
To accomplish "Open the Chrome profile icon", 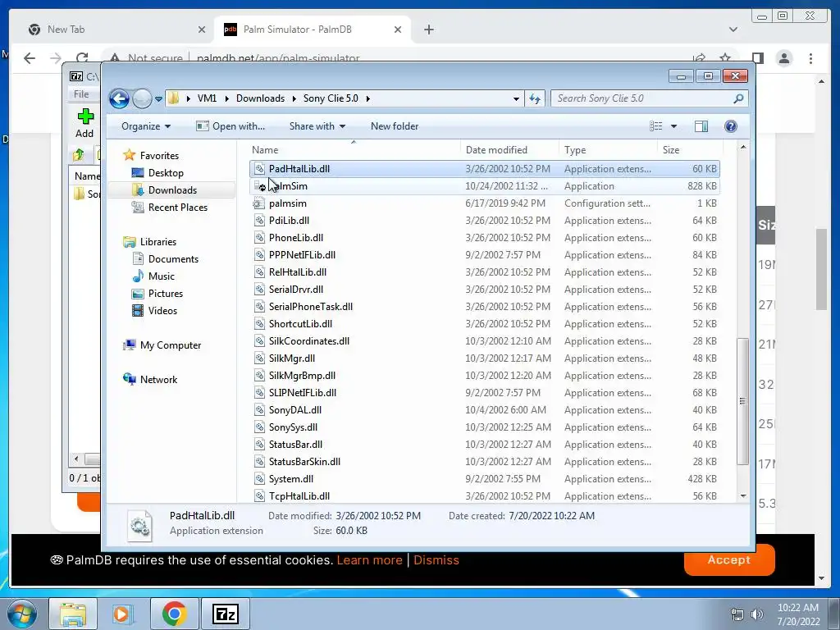I will tap(784, 58).
